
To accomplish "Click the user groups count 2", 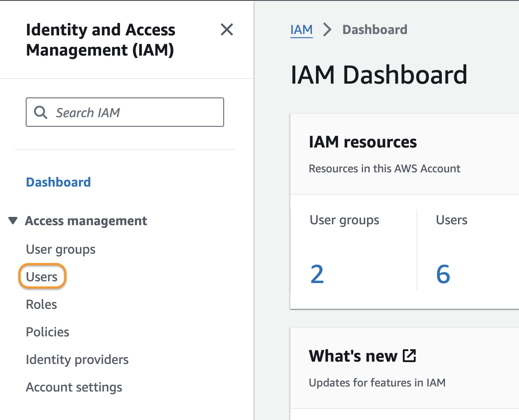I will [317, 274].
